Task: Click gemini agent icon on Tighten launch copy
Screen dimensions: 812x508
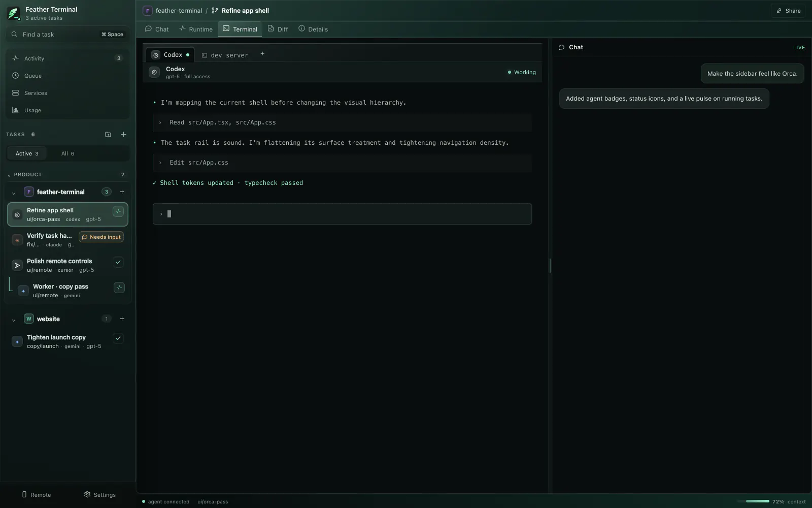Action: pyautogui.click(x=17, y=342)
